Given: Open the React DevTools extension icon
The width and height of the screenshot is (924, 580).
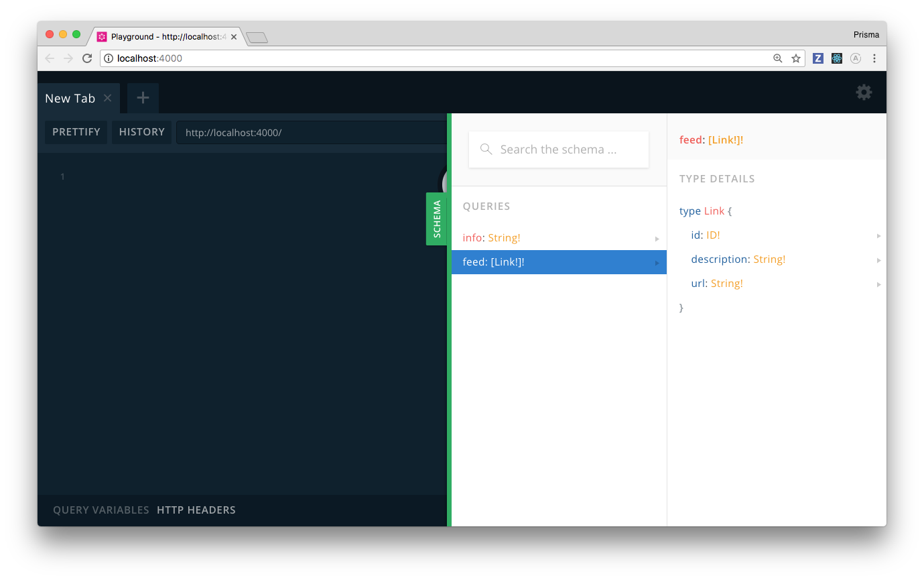Looking at the screenshot, I should coord(837,58).
